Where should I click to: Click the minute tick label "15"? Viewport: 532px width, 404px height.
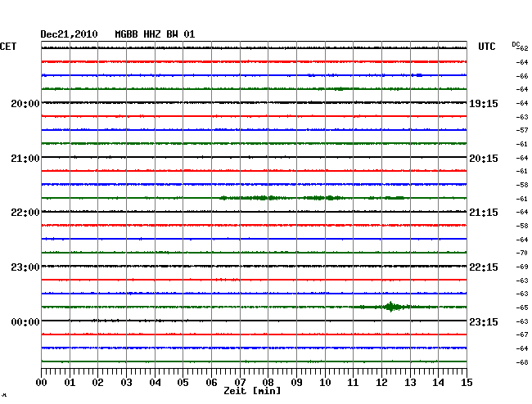coord(467,383)
